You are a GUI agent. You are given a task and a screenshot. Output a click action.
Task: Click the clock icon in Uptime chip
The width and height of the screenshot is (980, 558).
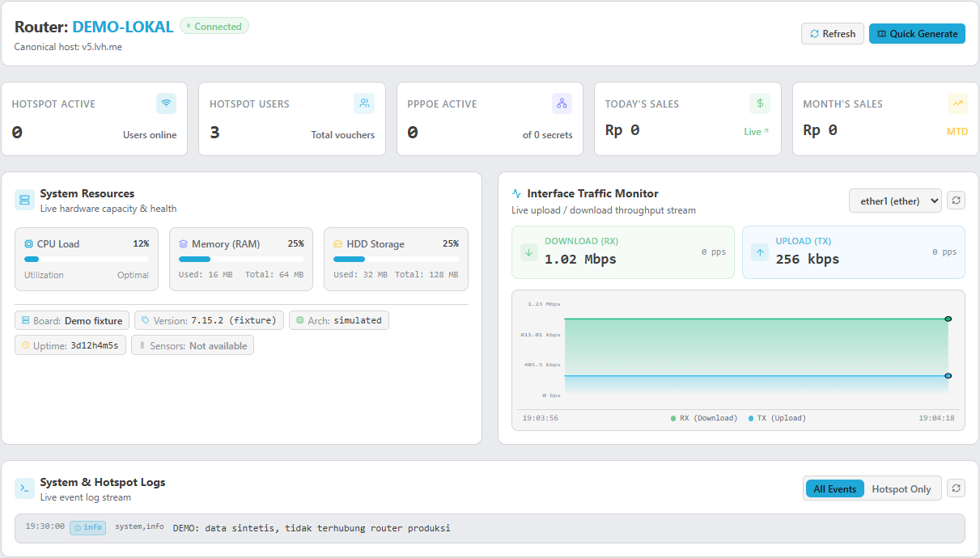[26, 346]
